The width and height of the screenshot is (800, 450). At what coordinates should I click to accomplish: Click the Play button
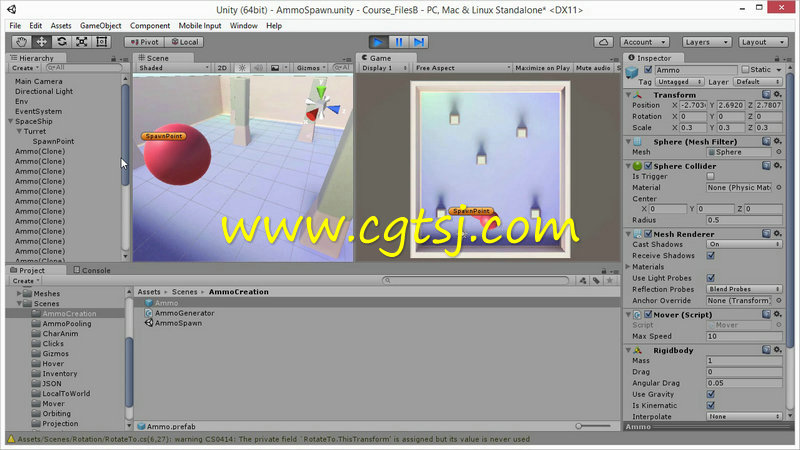[x=378, y=42]
